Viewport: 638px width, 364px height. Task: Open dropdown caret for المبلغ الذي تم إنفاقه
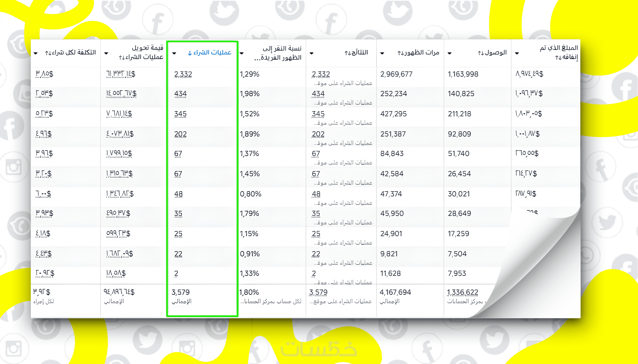coord(517,53)
